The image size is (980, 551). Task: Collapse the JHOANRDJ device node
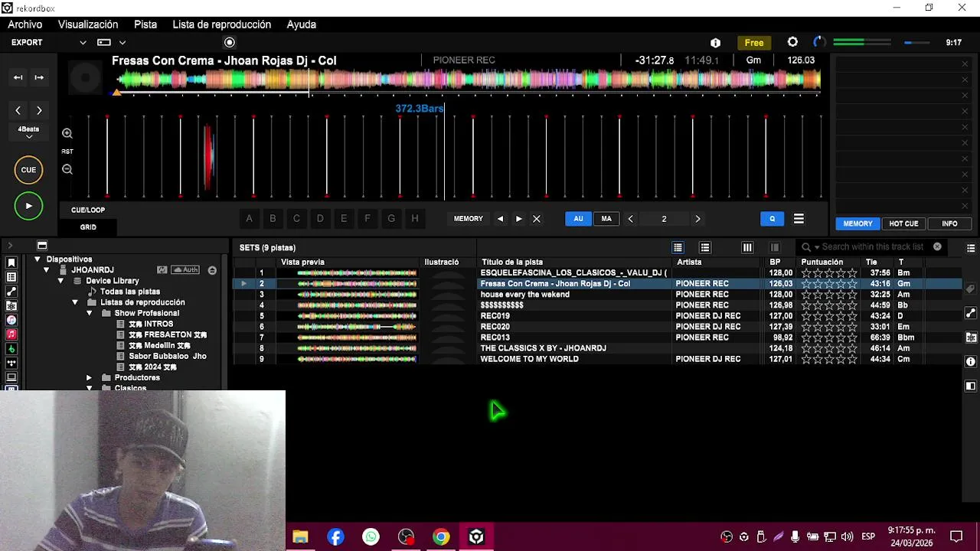(x=47, y=270)
